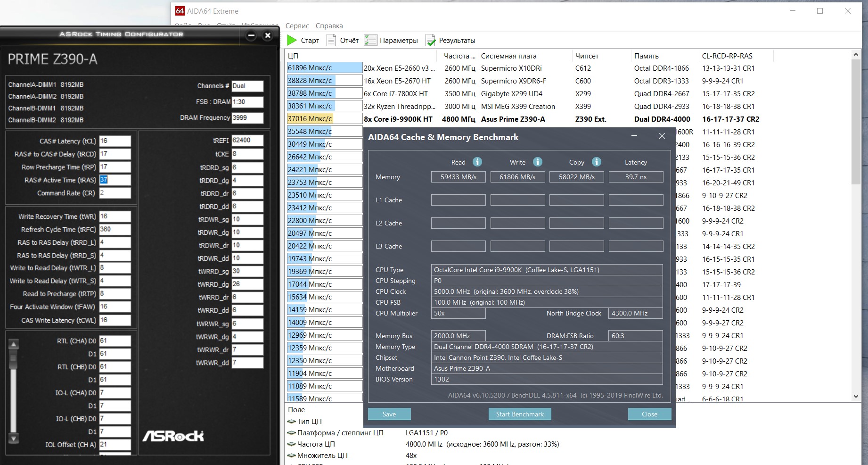This screenshot has height=465, width=868.
Task: Click the tREFI value field
Action: [x=247, y=141]
